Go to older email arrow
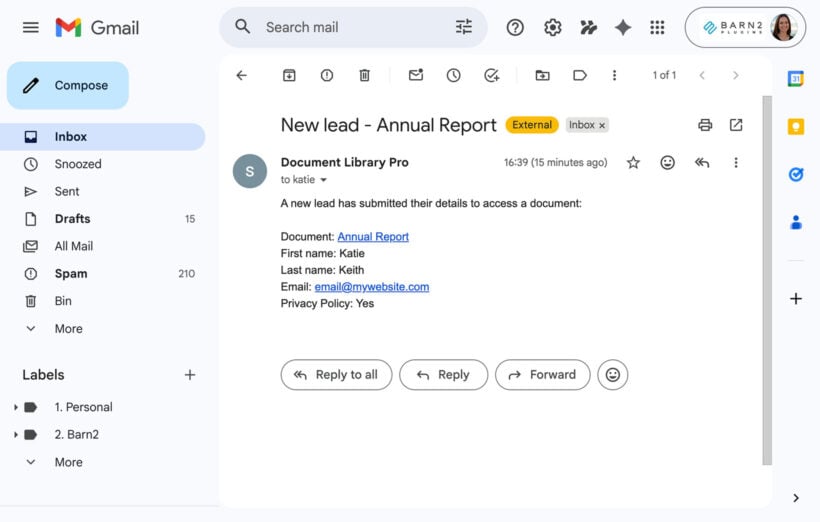The height and width of the screenshot is (522, 820). [x=736, y=75]
